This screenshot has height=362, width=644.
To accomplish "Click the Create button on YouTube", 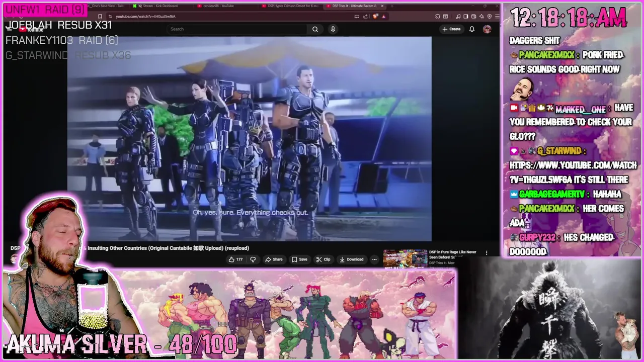I will coord(451,29).
